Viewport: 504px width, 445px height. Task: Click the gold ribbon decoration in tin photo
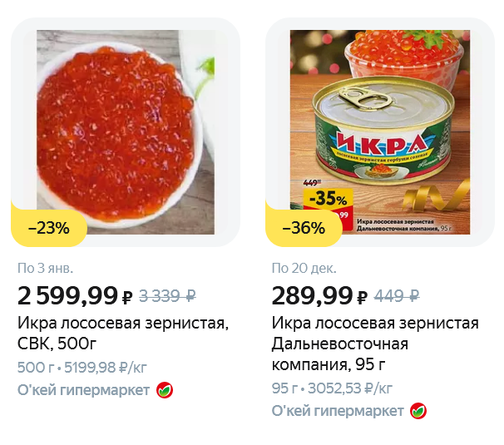point(436,197)
